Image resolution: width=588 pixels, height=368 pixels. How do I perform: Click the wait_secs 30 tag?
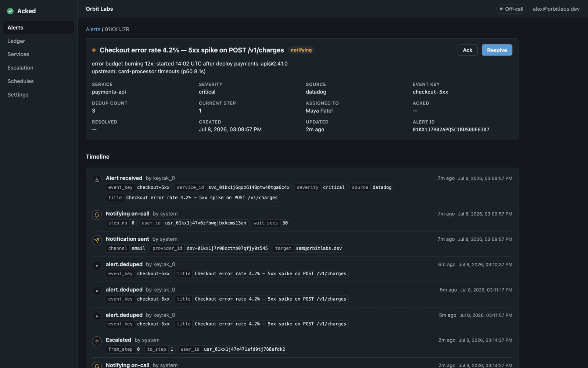[x=270, y=223]
